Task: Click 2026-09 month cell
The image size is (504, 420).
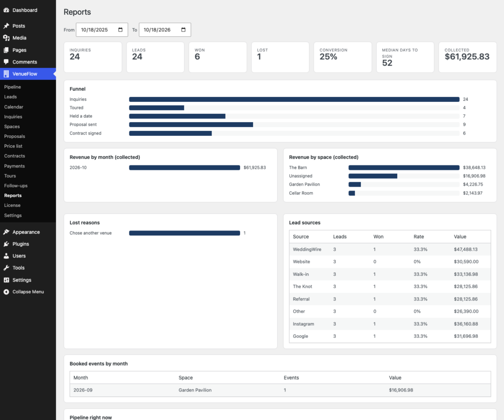Action: point(83,390)
